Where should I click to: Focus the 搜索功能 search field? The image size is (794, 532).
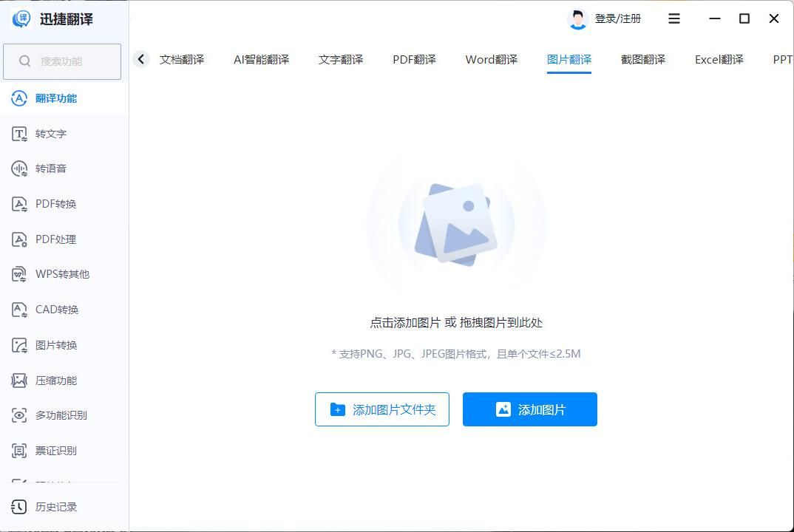(x=62, y=61)
